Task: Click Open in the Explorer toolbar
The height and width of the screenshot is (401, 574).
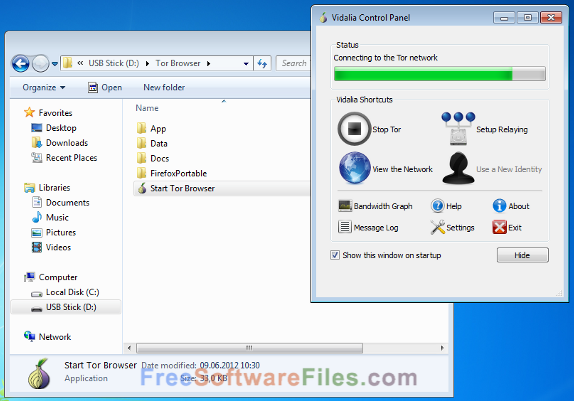Action: pyautogui.click(x=105, y=88)
